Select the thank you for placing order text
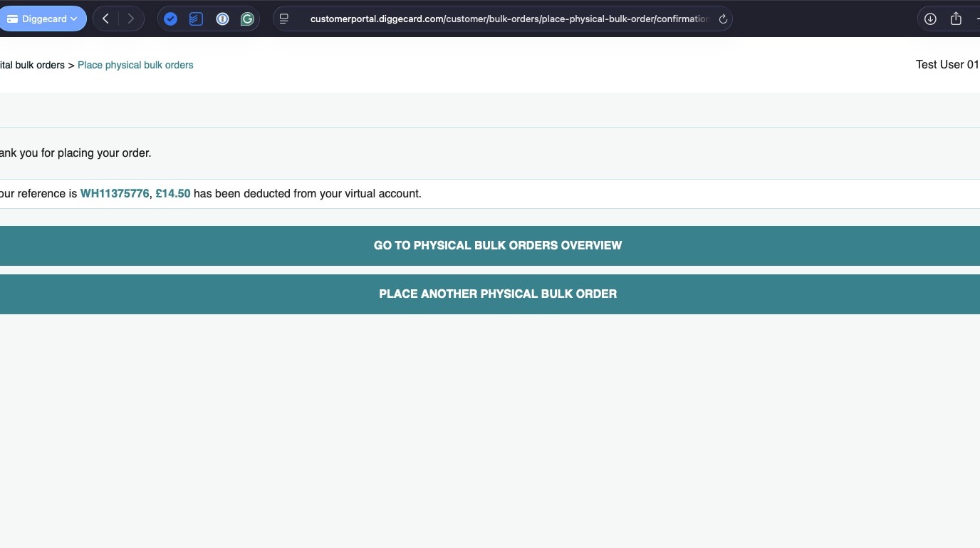 (x=75, y=153)
